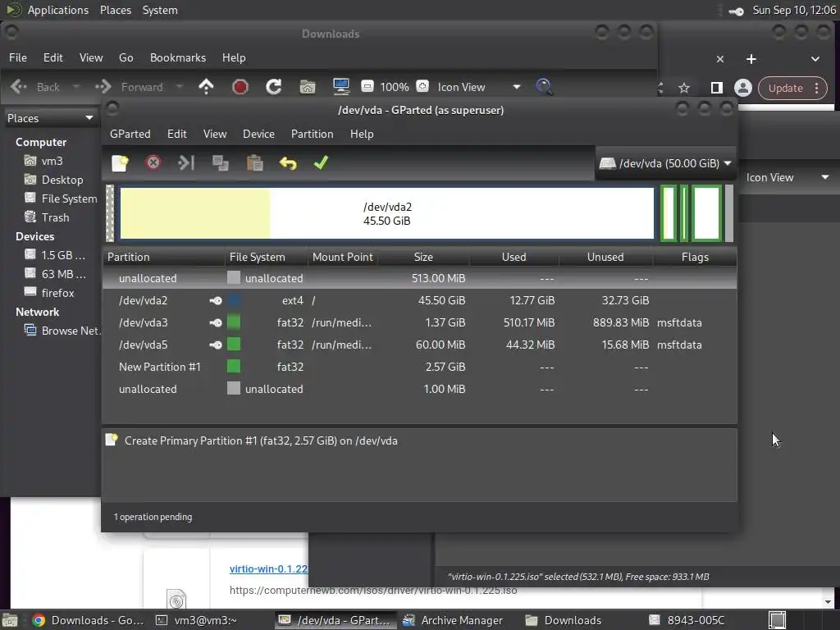Open GParted's Edit menu
The height and width of the screenshot is (630, 840).
pos(177,134)
